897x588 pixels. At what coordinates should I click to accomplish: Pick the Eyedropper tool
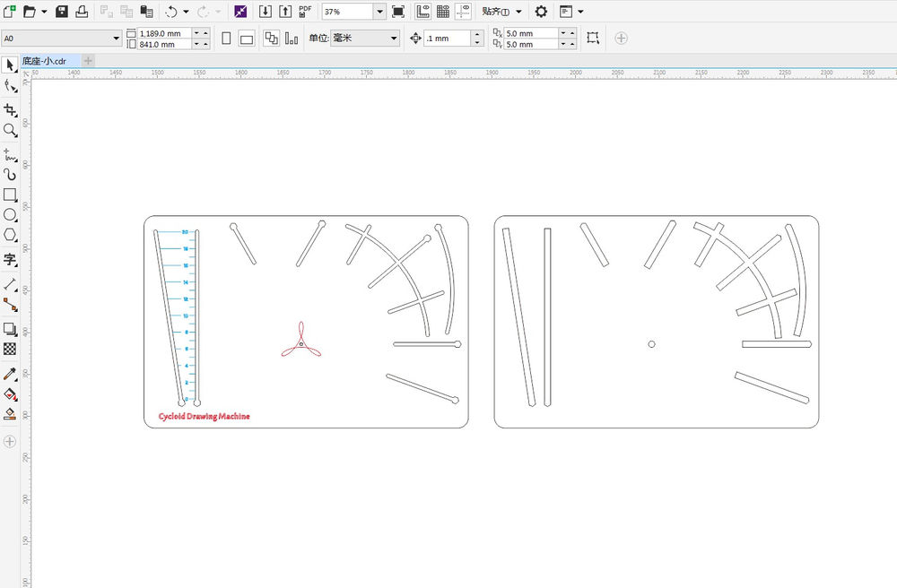tap(11, 374)
